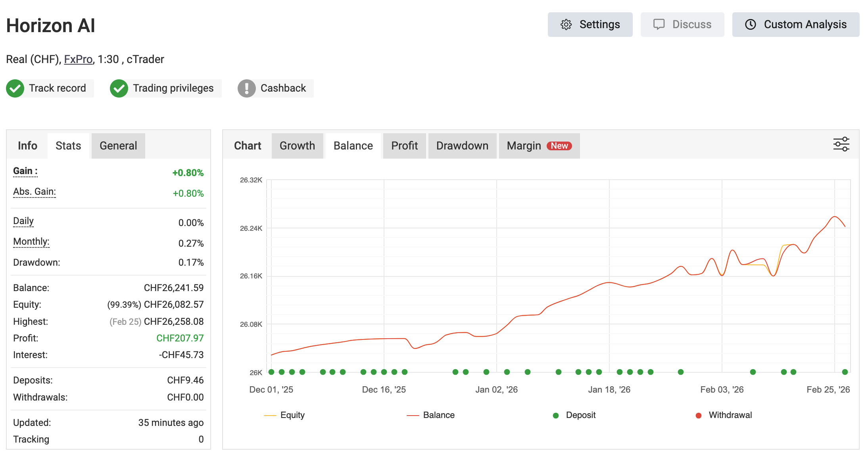This screenshot has height=460, width=868.
Task: Click the New badge on Margin tab
Action: [x=559, y=146]
